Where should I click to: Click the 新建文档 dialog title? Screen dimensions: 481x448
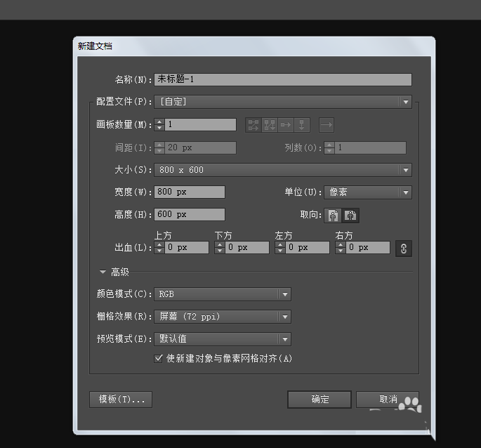(x=95, y=46)
